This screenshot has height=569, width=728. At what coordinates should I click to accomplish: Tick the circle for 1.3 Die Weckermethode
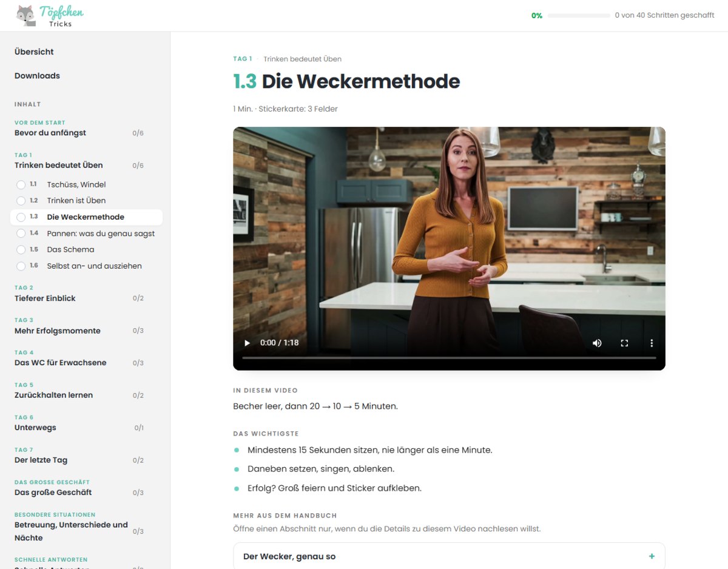[x=21, y=217]
